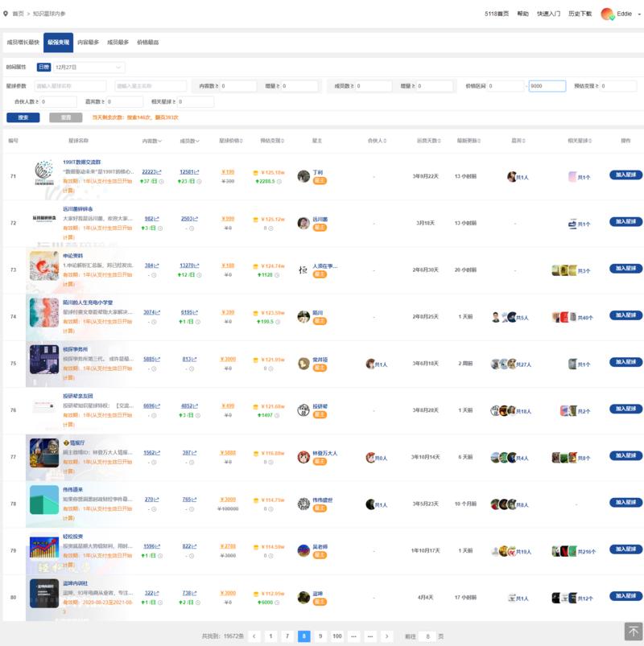Screen dimensions: 644x646
Task: Click the location pin icon beside 首页 breadcrumb
Action: 6,14
